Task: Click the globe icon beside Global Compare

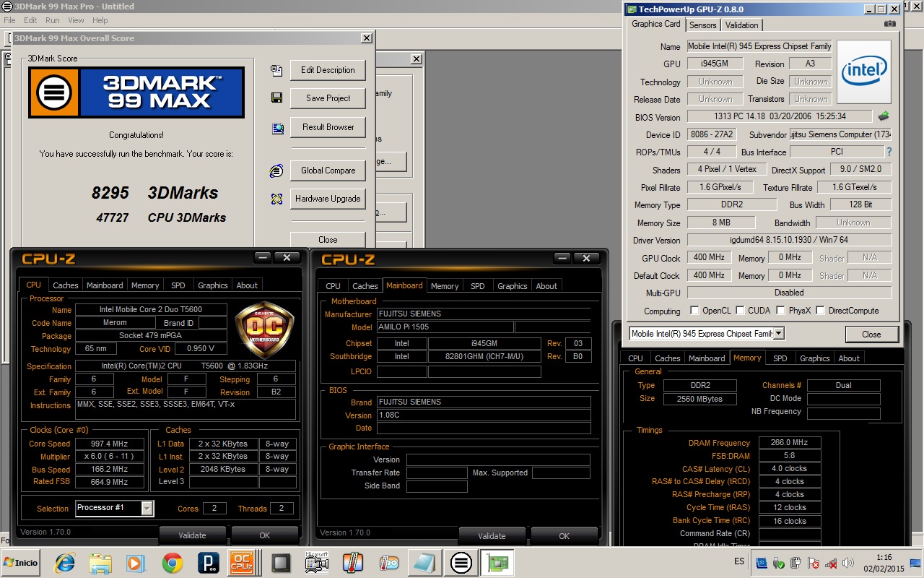Action: click(x=276, y=171)
